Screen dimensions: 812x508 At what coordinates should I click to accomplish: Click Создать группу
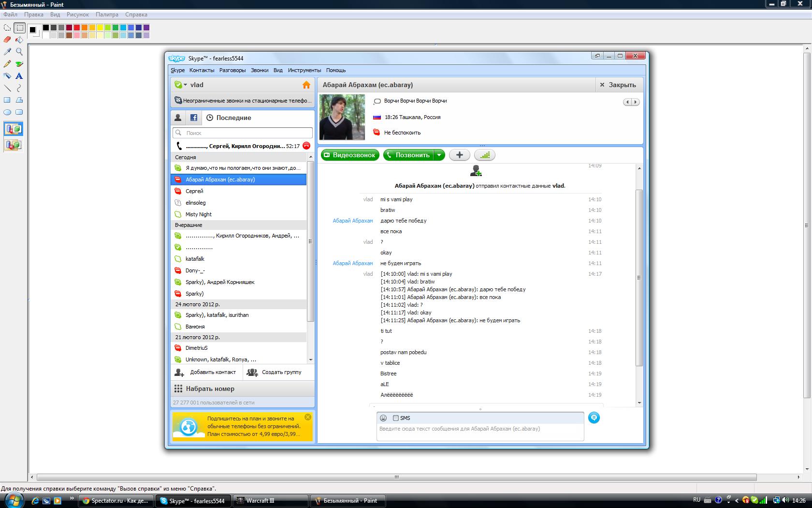pos(274,372)
